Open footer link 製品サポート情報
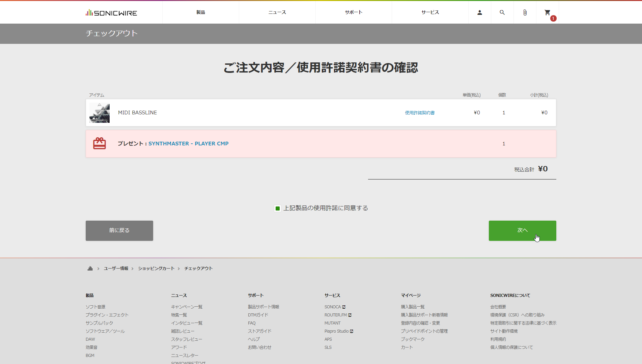The width and height of the screenshot is (642, 364). pos(263,307)
